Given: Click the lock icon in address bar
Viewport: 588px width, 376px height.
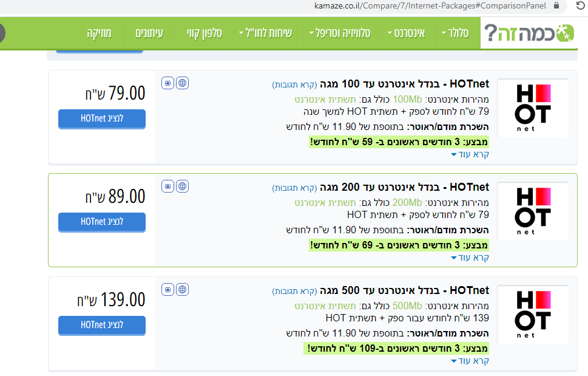Looking at the screenshot, I should click(x=556, y=5).
